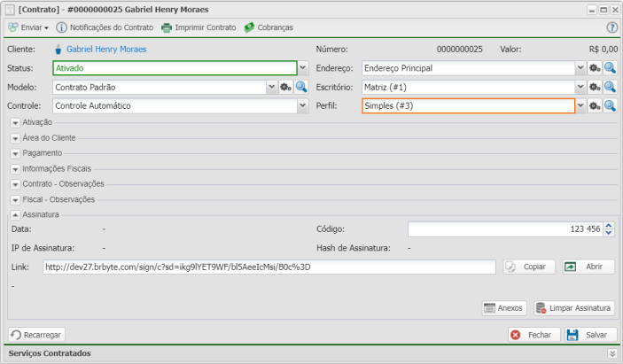
Task: Open Notificações do Contrato
Action: click(x=104, y=27)
